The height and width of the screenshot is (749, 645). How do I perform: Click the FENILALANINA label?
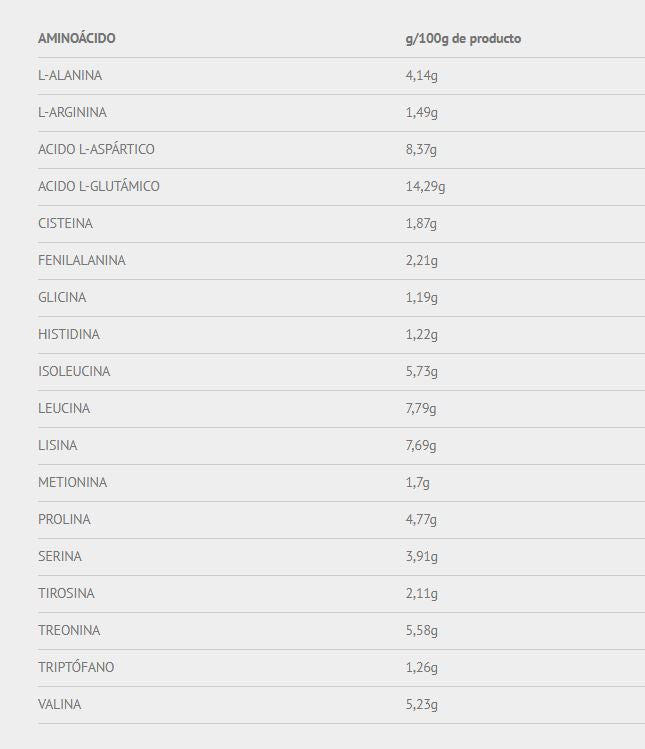82,260
